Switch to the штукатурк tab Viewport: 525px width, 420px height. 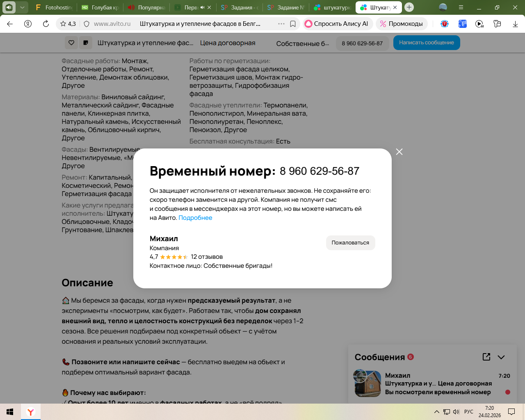(332, 7)
